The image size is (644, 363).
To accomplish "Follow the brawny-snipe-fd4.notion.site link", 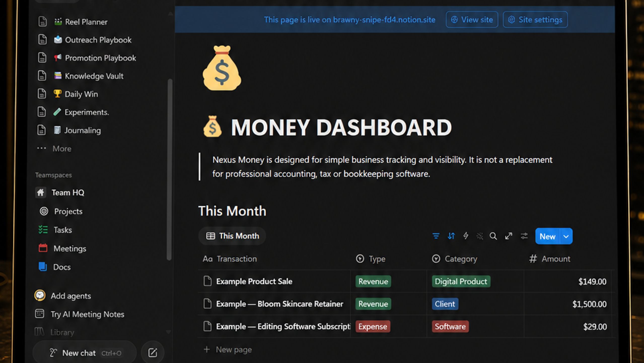I will click(x=384, y=20).
